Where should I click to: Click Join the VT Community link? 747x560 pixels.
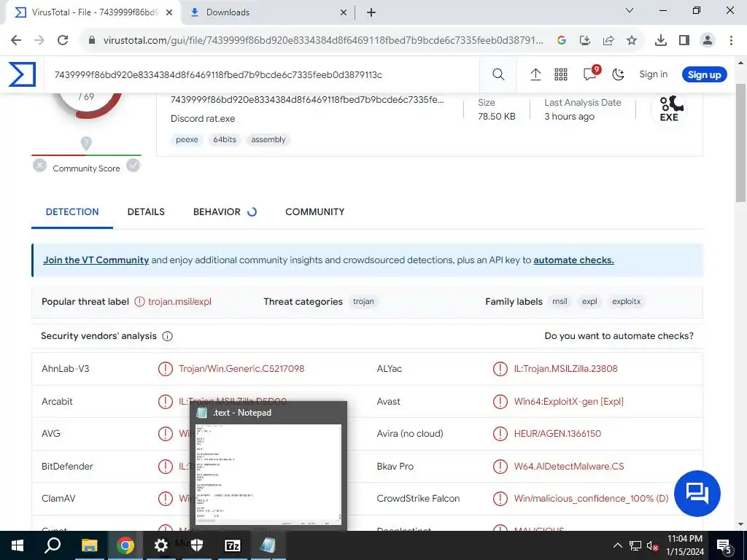(96, 260)
